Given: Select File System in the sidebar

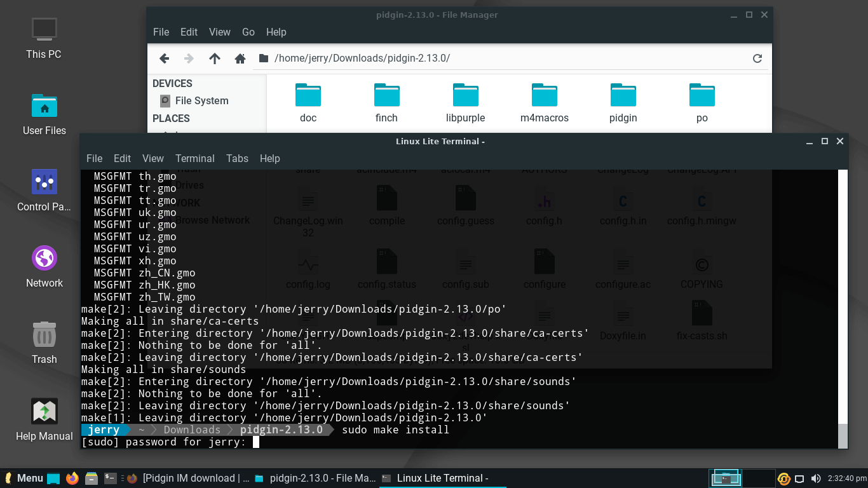Looking at the screenshot, I should 201,100.
